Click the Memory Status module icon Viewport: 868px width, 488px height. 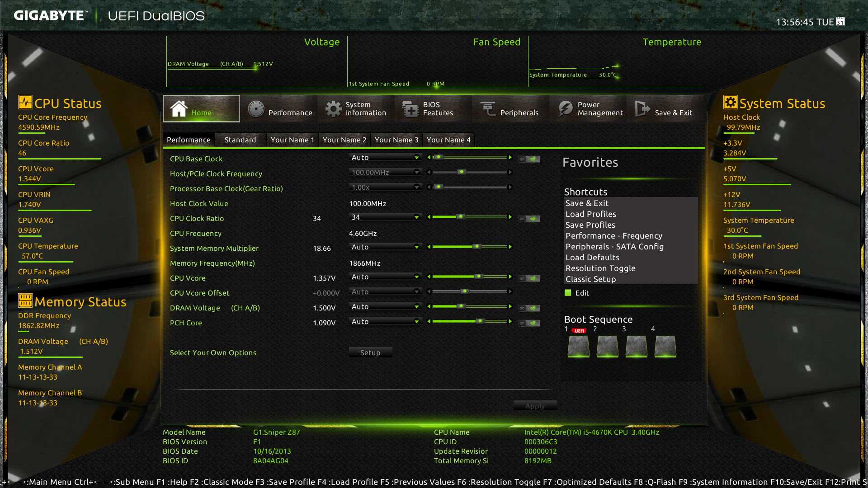[x=25, y=300]
